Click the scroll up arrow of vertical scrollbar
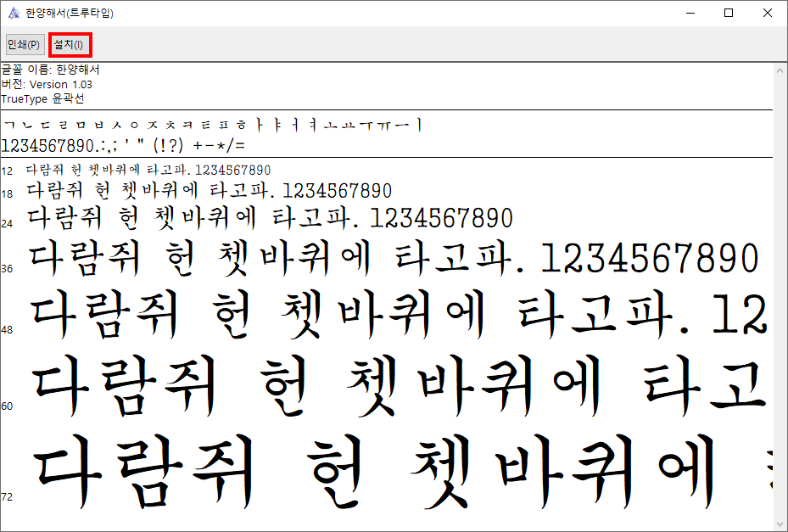 780,71
